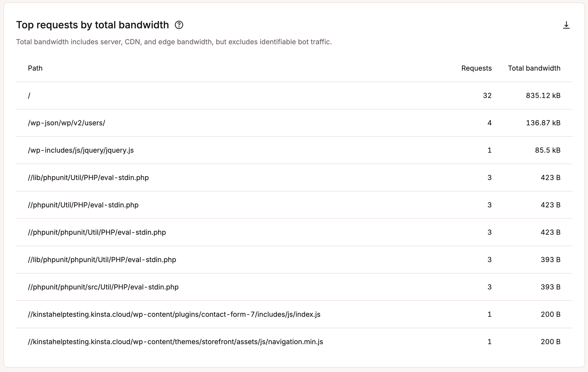This screenshot has height=372, width=588.
Task: Click the help question mark icon
Action: click(179, 25)
